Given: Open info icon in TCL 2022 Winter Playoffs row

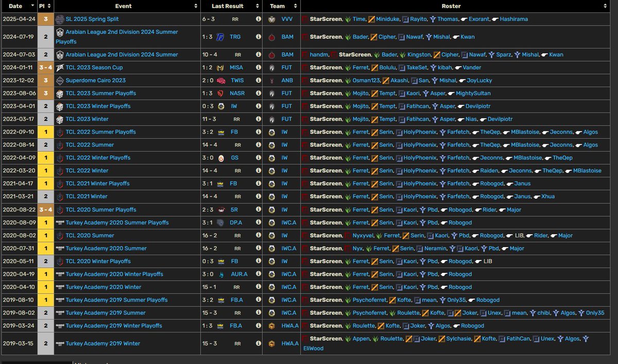Looking at the screenshot, I should (258, 158).
